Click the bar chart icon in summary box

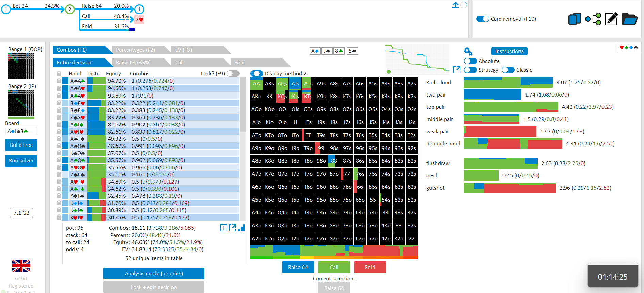tap(242, 228)
